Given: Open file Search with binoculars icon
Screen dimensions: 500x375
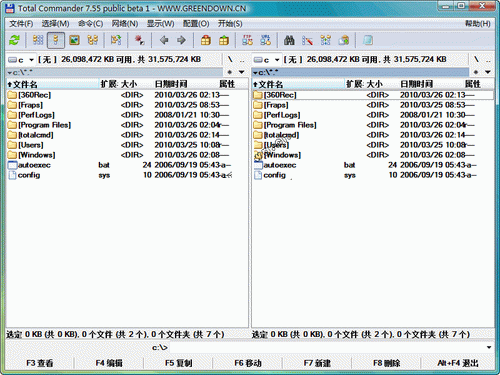Looking at the screenshot, I should pos(289,40).
